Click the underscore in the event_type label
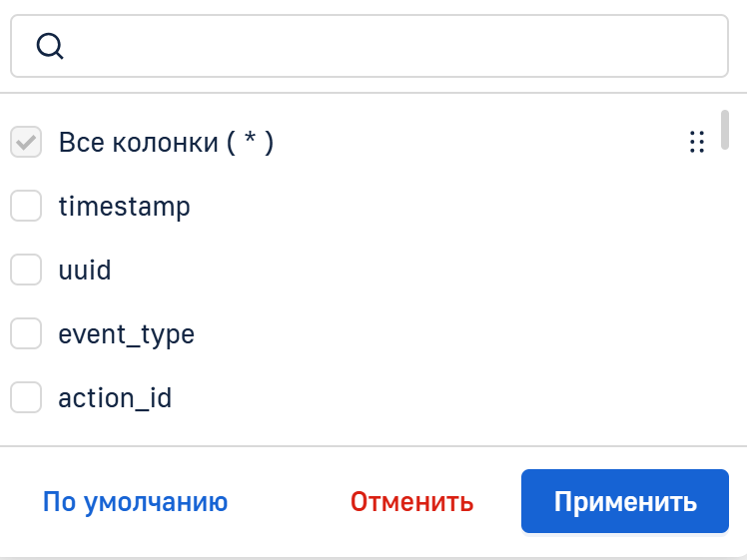Image resolution: width=747 pixels, height=560 pixels. [x=133, y=343]
